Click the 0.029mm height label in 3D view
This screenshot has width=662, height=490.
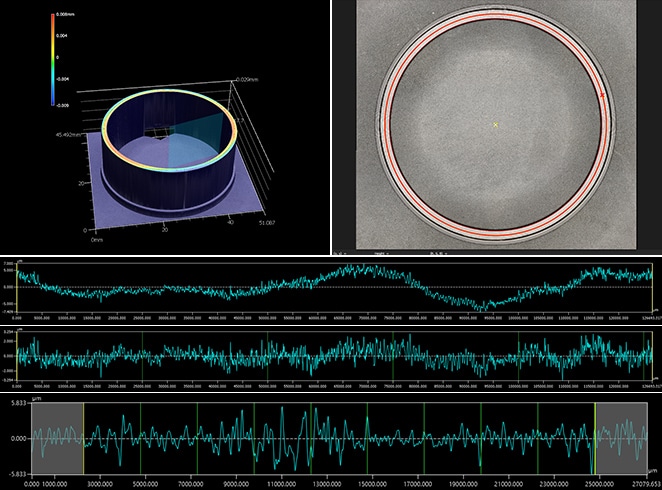[247, 79]
